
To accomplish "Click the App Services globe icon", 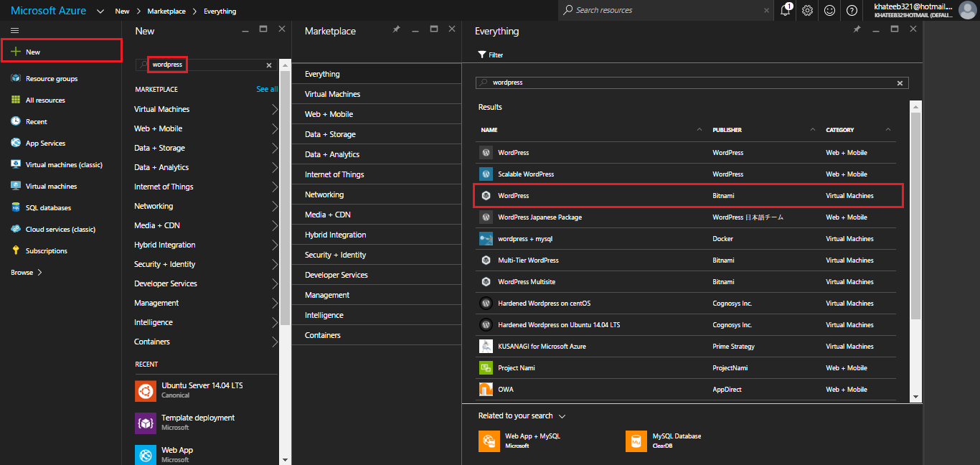I will click(x=16, y=143).
